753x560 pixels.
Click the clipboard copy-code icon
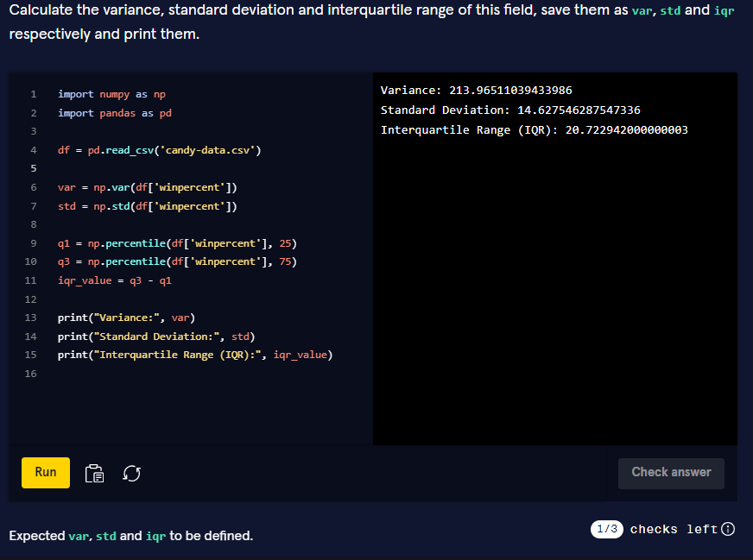(94, 473)
